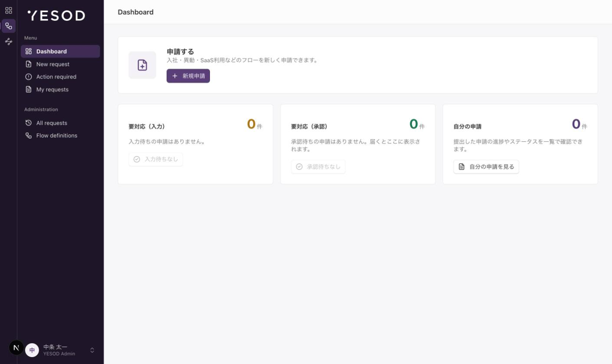Click the YESOD logo
Screen dimensions: 612x364
pyautogui.click(x=56, y=16)
